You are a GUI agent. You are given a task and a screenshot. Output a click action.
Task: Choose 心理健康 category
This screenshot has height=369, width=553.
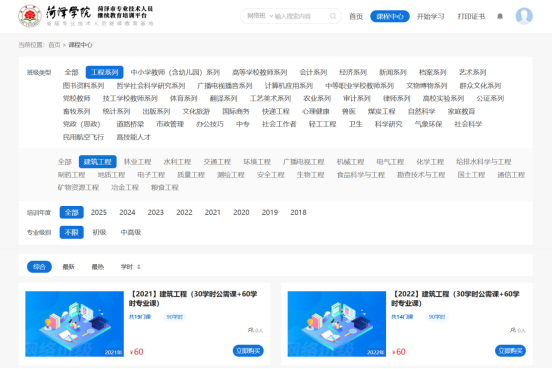tap(316, 111)
